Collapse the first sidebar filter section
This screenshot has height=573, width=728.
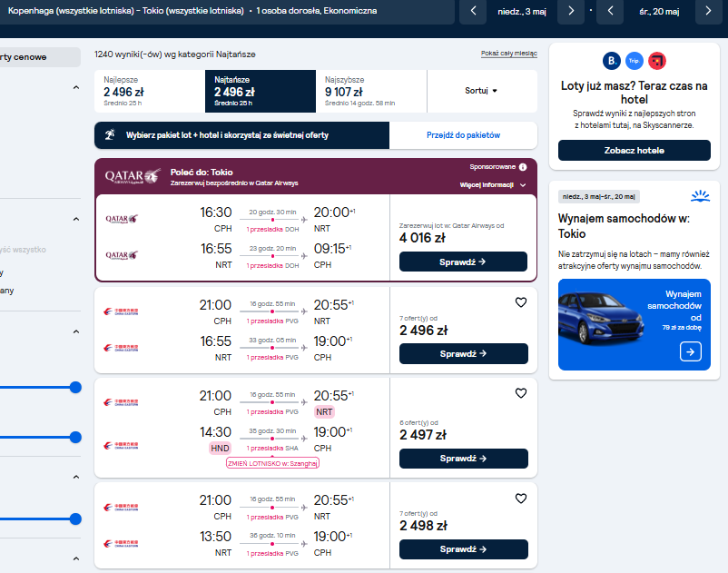tap(76, 87)
